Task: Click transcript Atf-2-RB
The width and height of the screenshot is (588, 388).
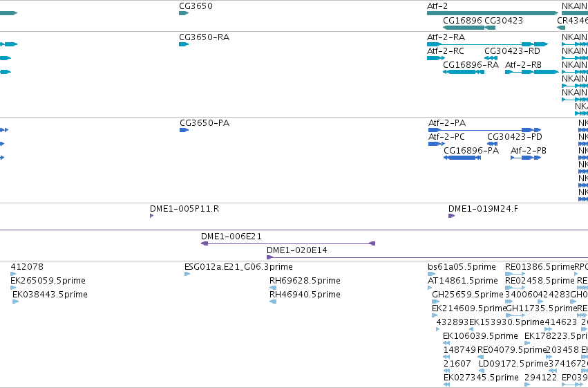Action: (x=532, y=72)
